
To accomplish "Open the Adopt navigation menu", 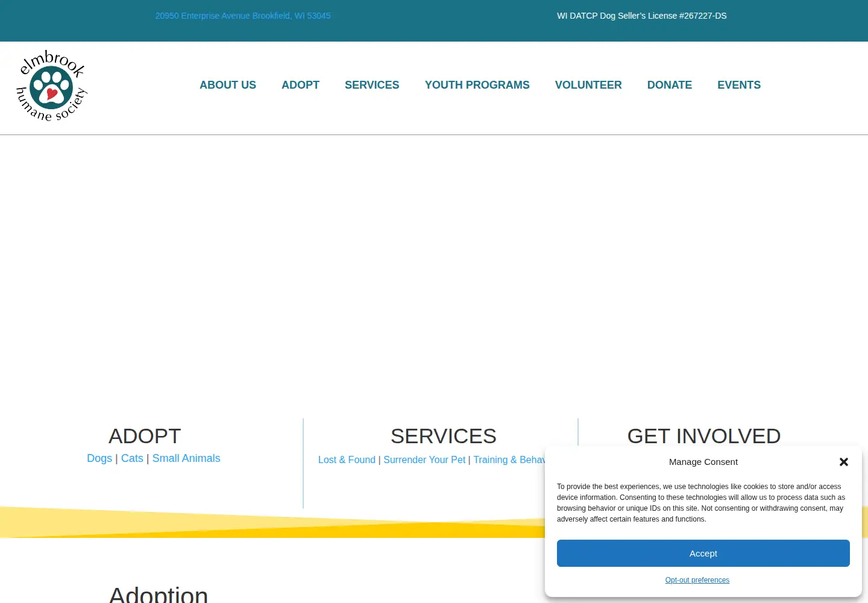I will point(300,85).
